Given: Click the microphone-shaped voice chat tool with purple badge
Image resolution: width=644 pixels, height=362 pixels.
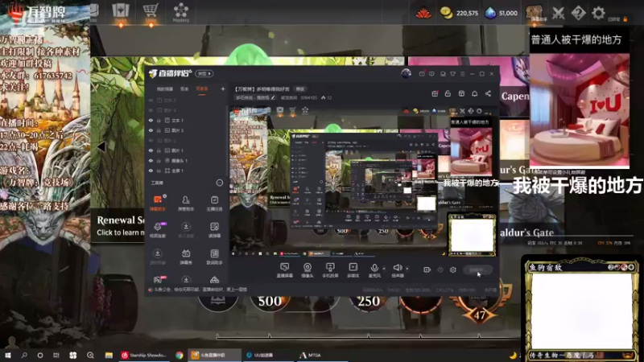Looking at the screenshot, I should [158, 229].
